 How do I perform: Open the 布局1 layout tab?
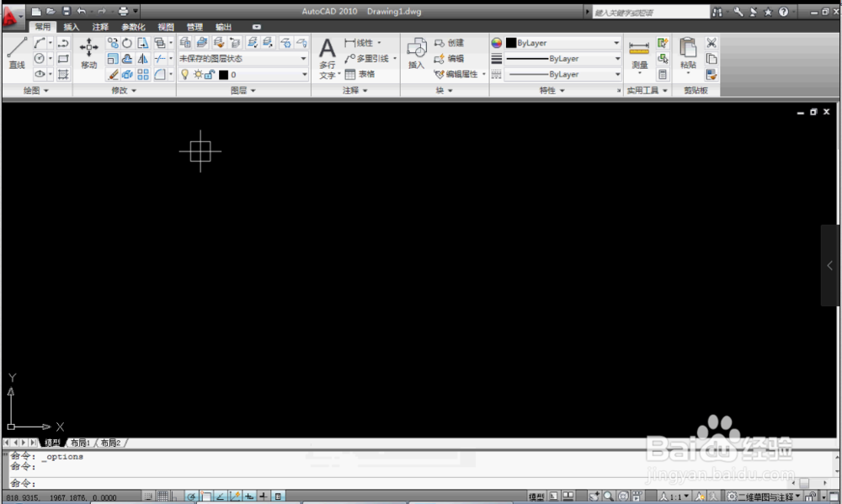[x=80, y=443]
